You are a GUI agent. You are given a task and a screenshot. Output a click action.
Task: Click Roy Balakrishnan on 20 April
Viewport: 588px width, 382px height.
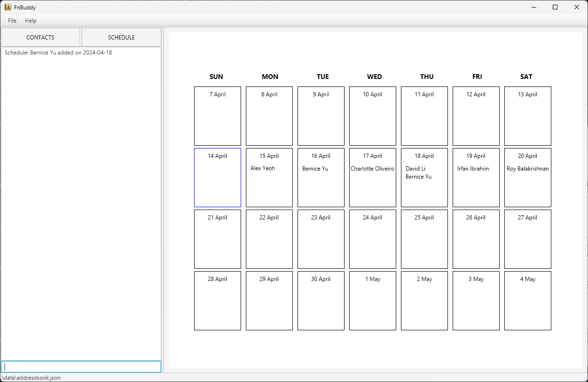[x=528, y=169]
